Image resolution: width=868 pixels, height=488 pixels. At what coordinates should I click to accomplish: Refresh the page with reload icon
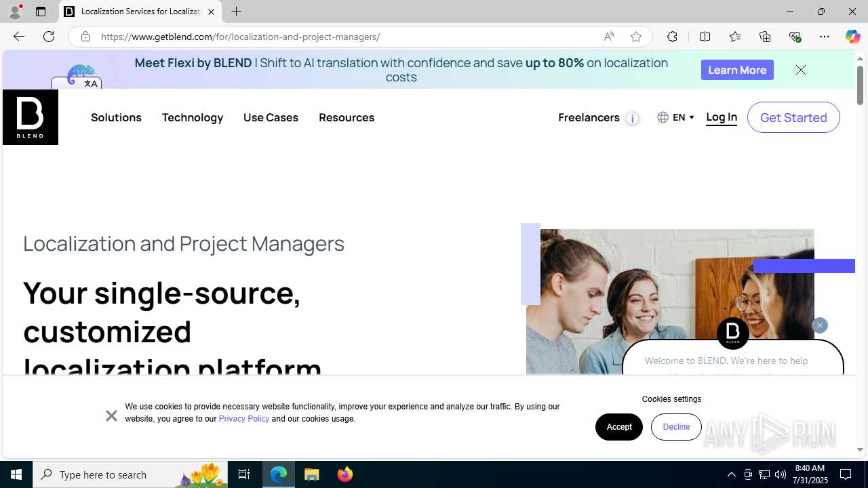(49, 37)
